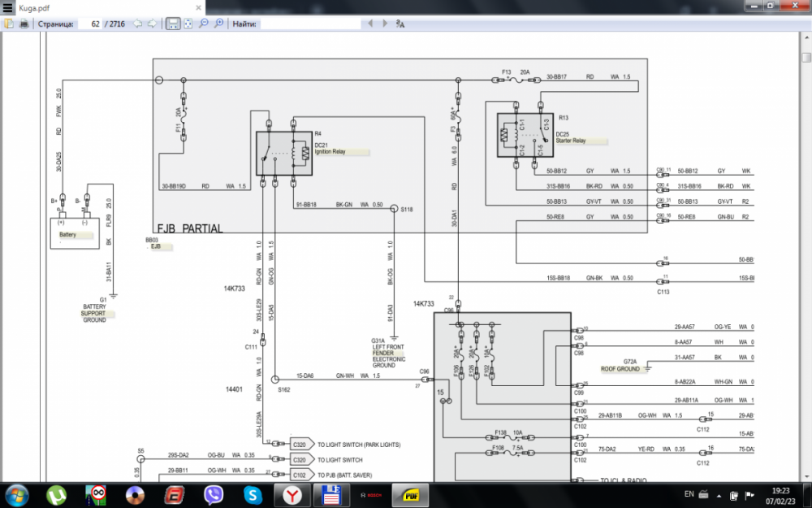Click the "G31A" ground label
The width and height of the screenshot is (812, 508).
coord(378,341)
